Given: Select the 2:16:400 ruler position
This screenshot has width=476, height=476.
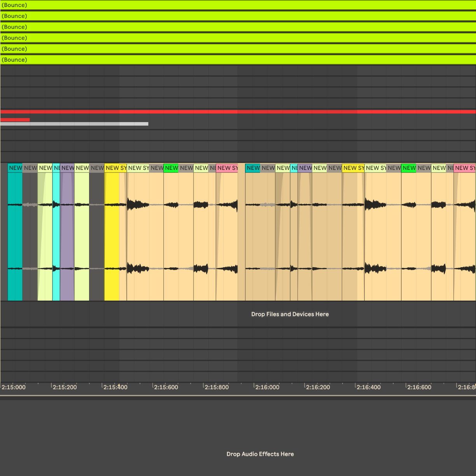Looking at the screenshot, I should pos(369,387).
